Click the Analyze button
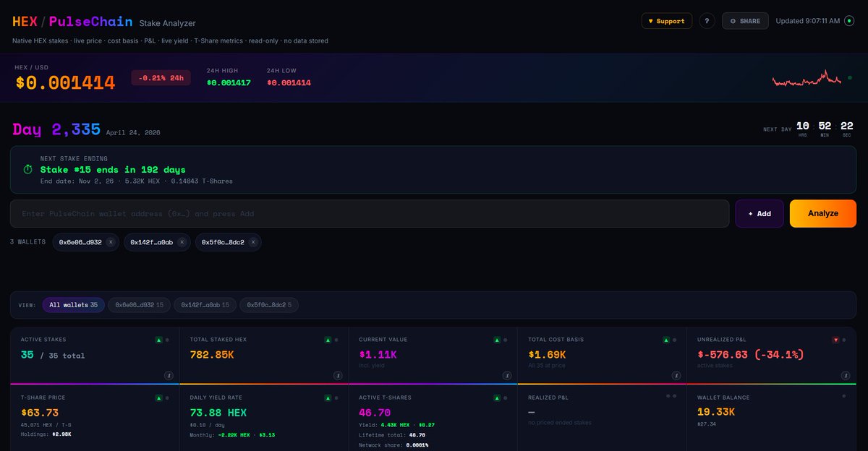This screenshot has width=868, height=451. pos(823,214)
